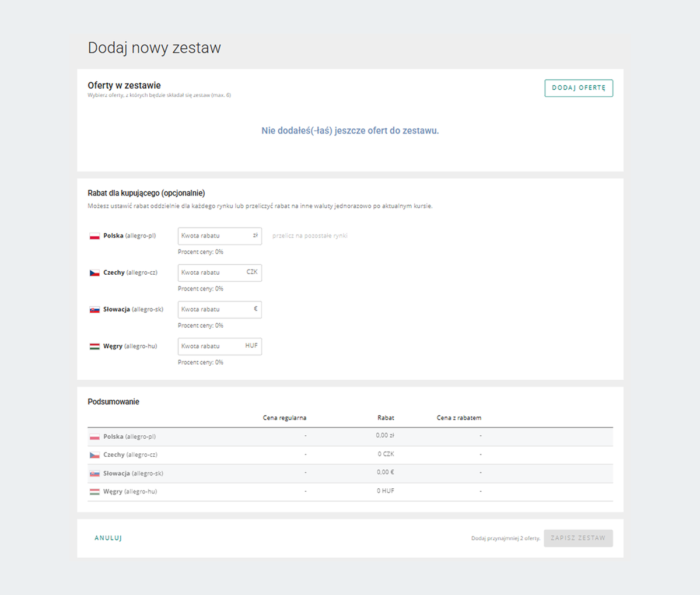Click the ANULUJ link
Image resolution: width=700 pixels, height=595 pixels.
(x=108, y=538)
